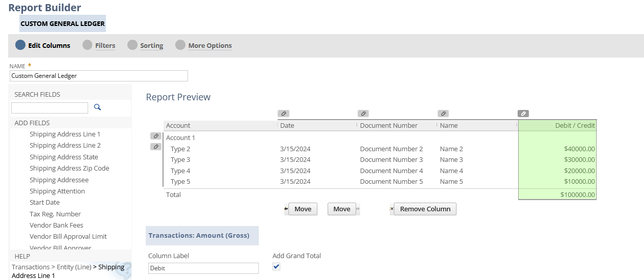Click the pencil icon above the Date column

pyautogui.click(x=283, y=114)
